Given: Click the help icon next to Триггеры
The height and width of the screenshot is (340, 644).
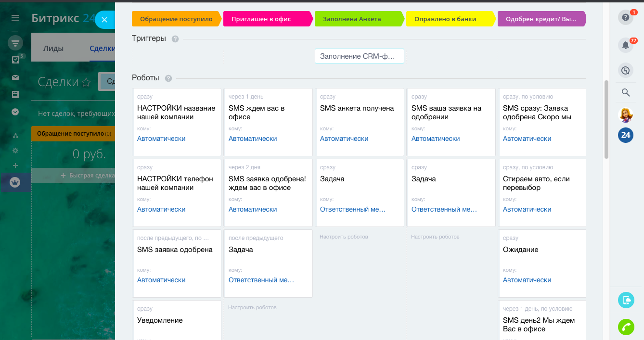Looking at the screenshot, I should coord(175,39).
